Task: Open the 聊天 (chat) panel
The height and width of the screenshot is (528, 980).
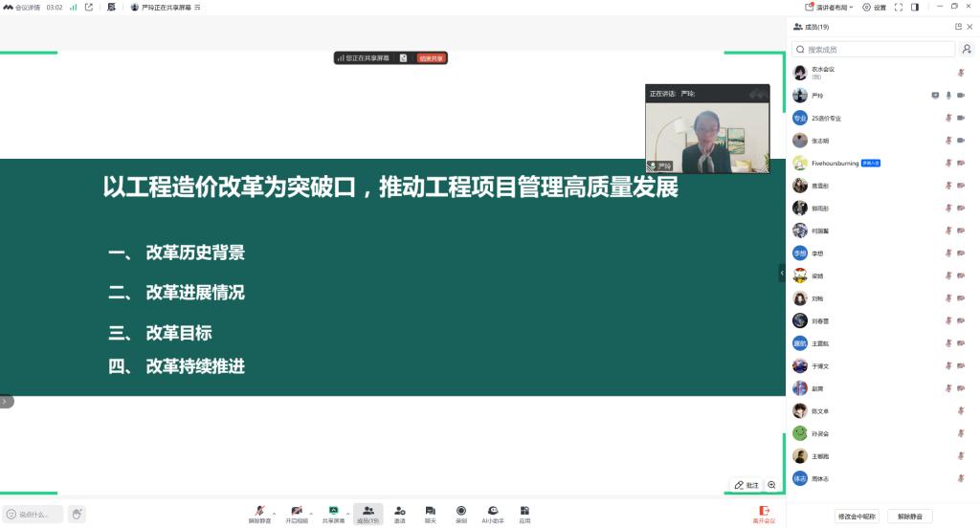Action: pyautogui.click(x=431, y=513)
